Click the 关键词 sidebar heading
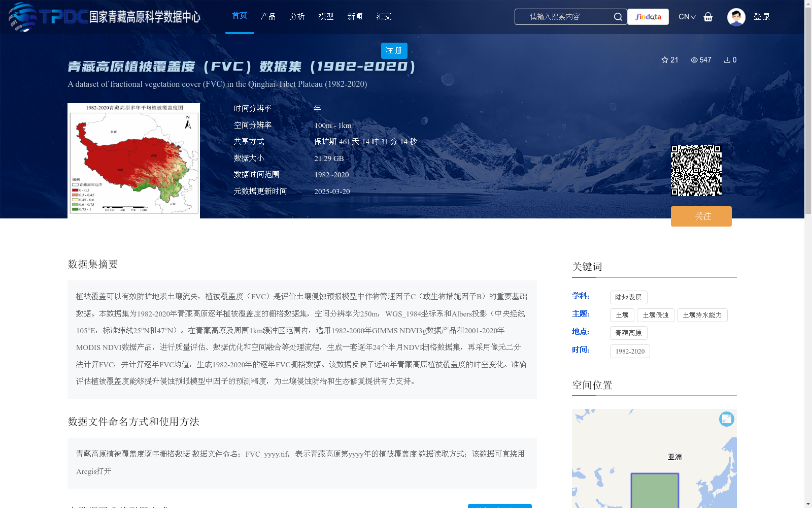Image resolution: width=812 pixels, height=508 pixels. 587,267
